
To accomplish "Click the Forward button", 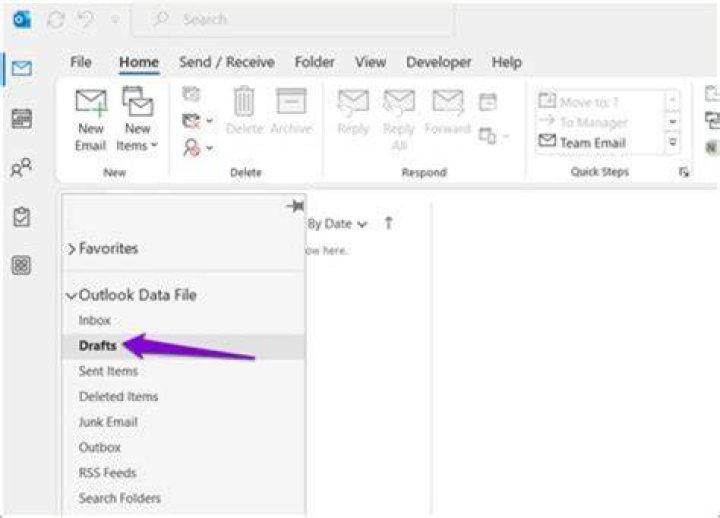I will [x=448, y=112].
